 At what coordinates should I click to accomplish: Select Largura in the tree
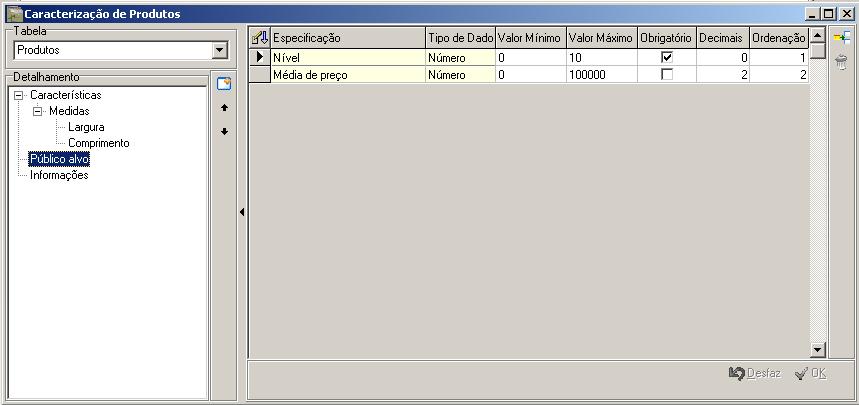coord(86,127)
